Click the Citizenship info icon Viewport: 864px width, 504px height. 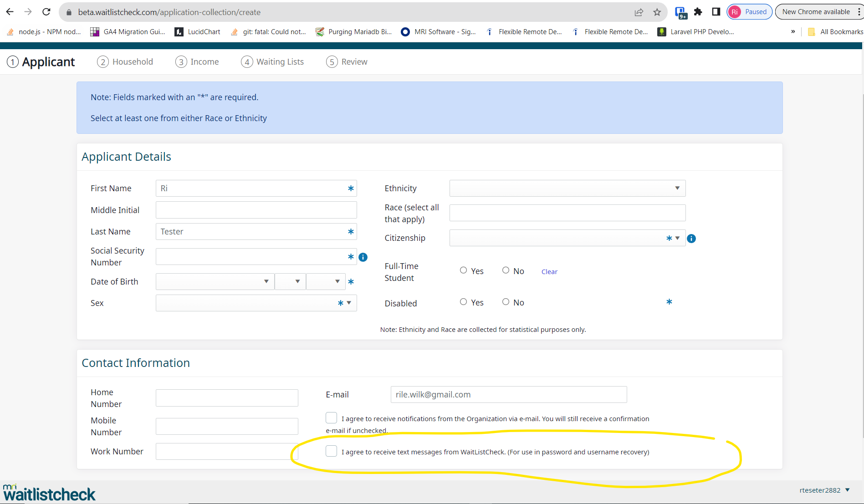coord(691,239)
